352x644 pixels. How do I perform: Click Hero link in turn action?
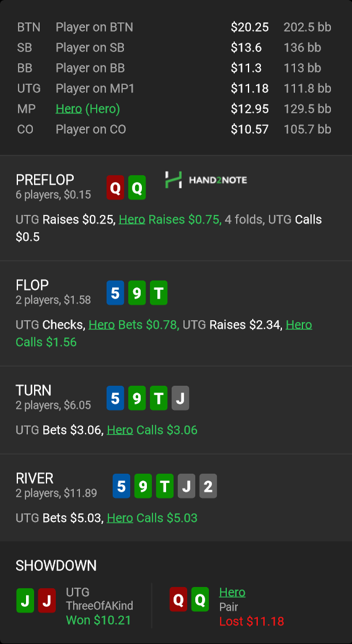pos(120,430)
